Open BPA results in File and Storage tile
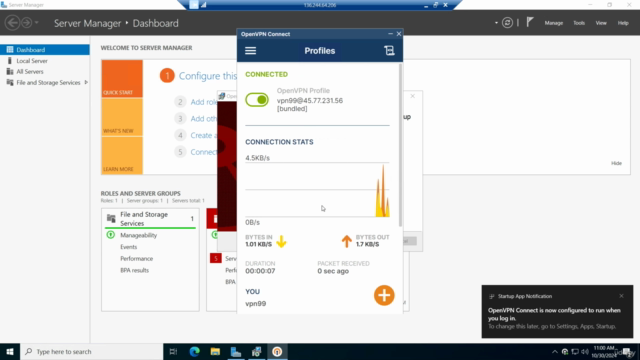 [134, 270]
